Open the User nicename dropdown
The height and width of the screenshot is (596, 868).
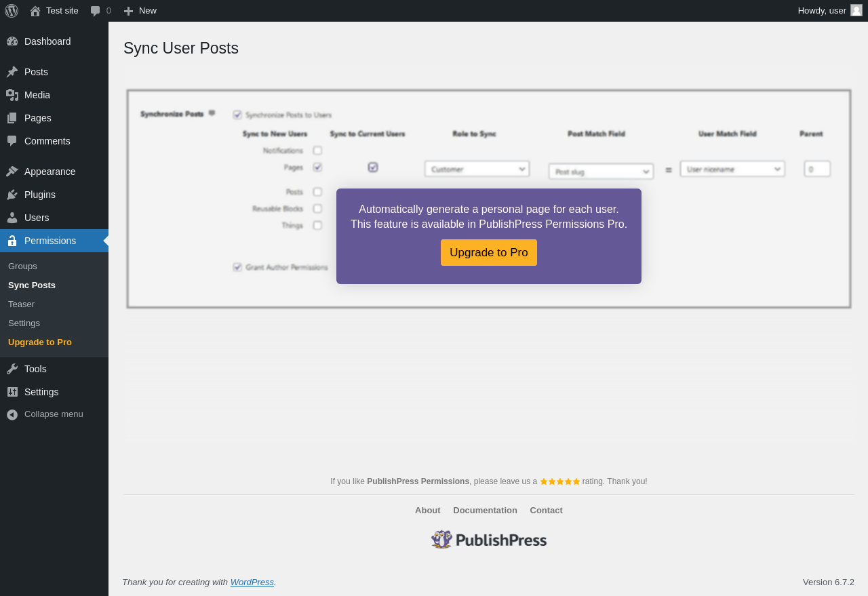point(732,169)
